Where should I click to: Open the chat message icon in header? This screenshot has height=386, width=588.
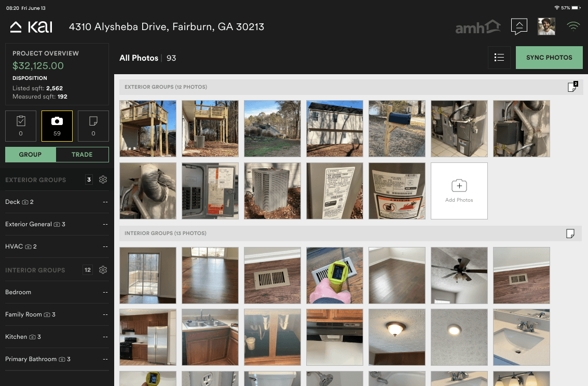coord(519,26)
